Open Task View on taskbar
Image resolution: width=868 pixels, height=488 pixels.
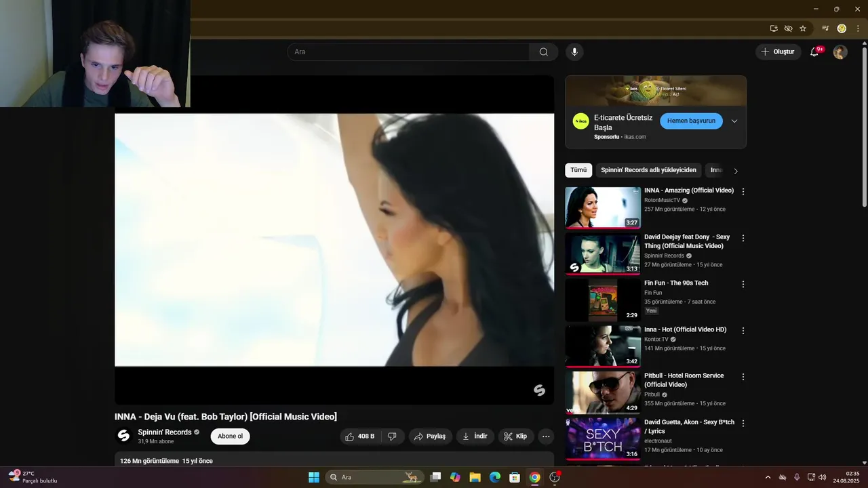436,477
